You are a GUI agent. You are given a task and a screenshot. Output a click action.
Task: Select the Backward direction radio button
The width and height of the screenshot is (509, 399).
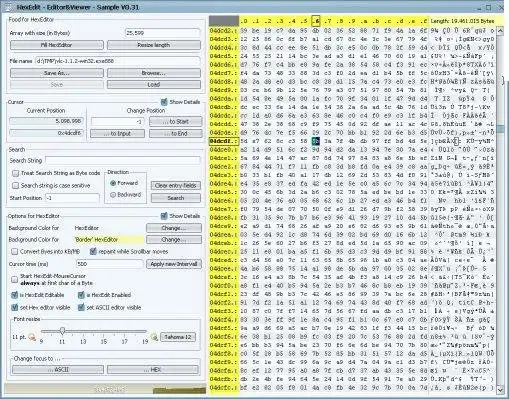tap(113, 194)
